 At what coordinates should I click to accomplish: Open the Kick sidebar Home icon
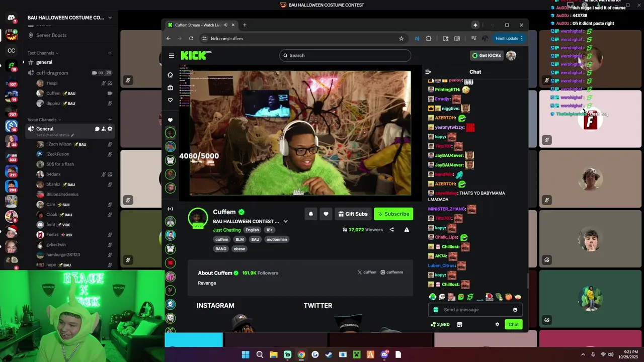pos(170,75)
